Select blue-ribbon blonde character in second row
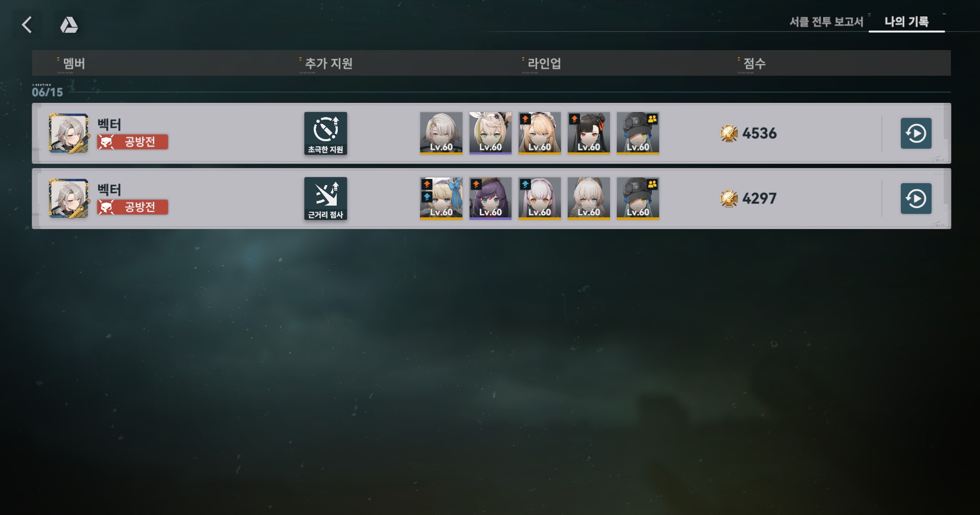 [x=441, y=198]
